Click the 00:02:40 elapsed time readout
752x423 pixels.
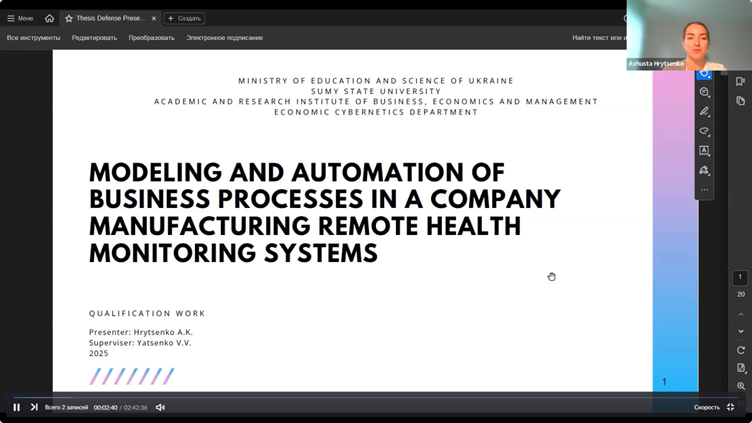(105, 408)
